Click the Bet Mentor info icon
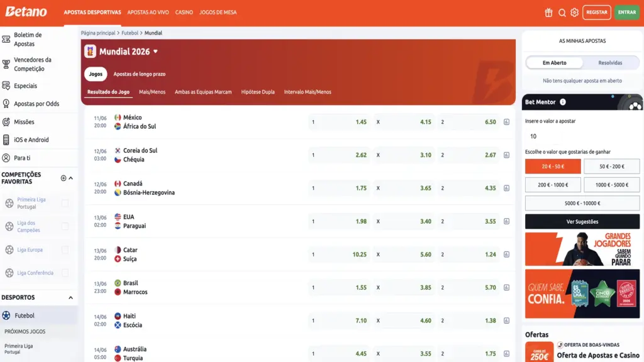Screen dimensions: 644x362 point(563,102)
